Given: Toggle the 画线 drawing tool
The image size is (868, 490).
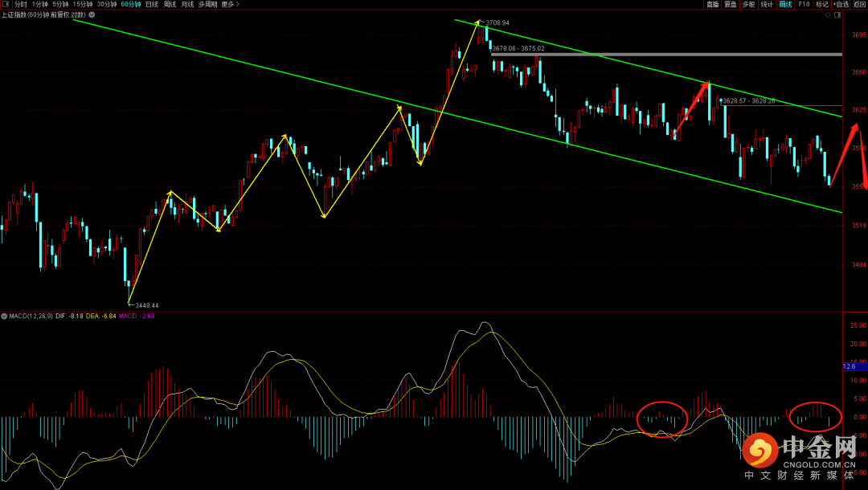Looking at the screenshot, I should [x=785, y=4].
